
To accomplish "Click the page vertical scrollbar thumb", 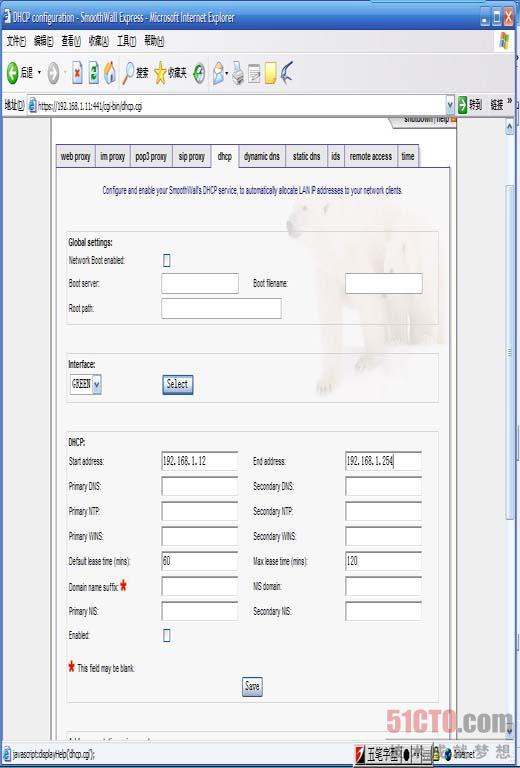I will click(x=509, y=353).
